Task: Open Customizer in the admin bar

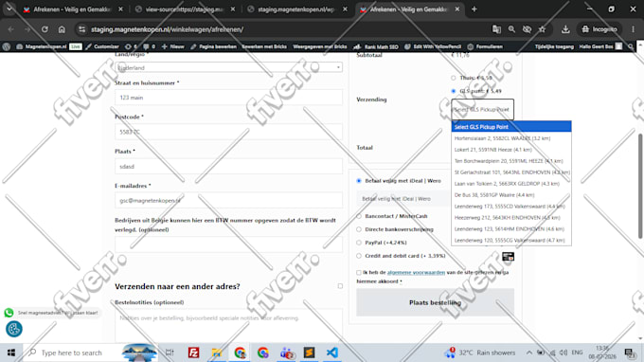Action: (102, 46)
